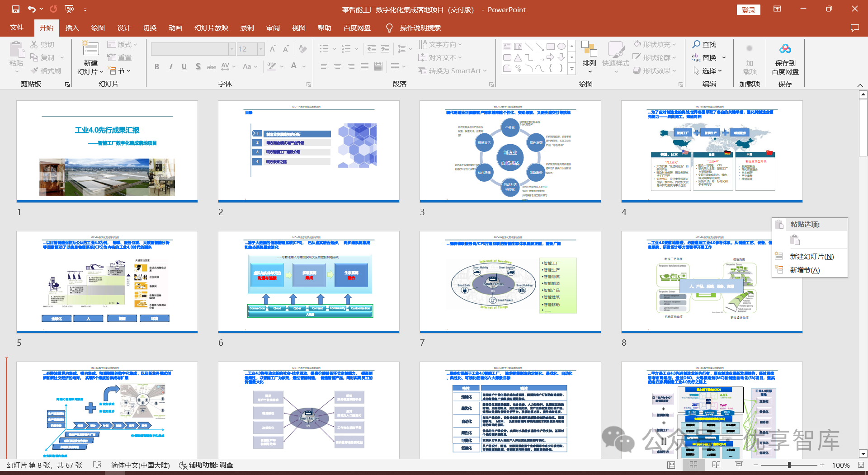Screen dimensions: 868x475
Task: Click Save to Baidu Netdisk icon
Action: [785, 48]
